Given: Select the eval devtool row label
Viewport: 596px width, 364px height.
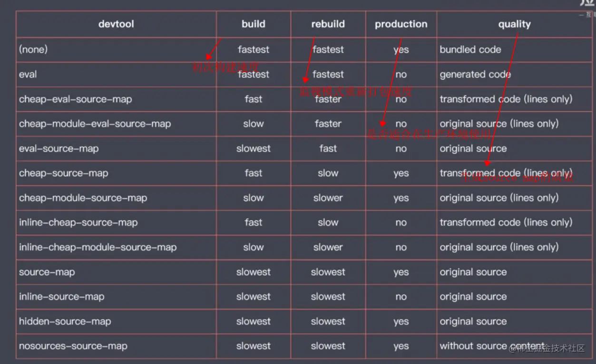Looking at the screenshot, I should tap(28, 75).
